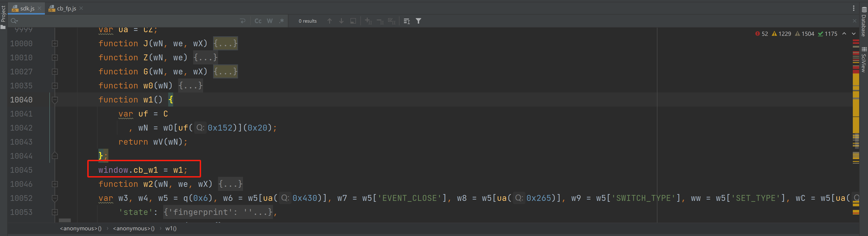Open editor tabs kebab menu
868x236 pixels.
853,8
